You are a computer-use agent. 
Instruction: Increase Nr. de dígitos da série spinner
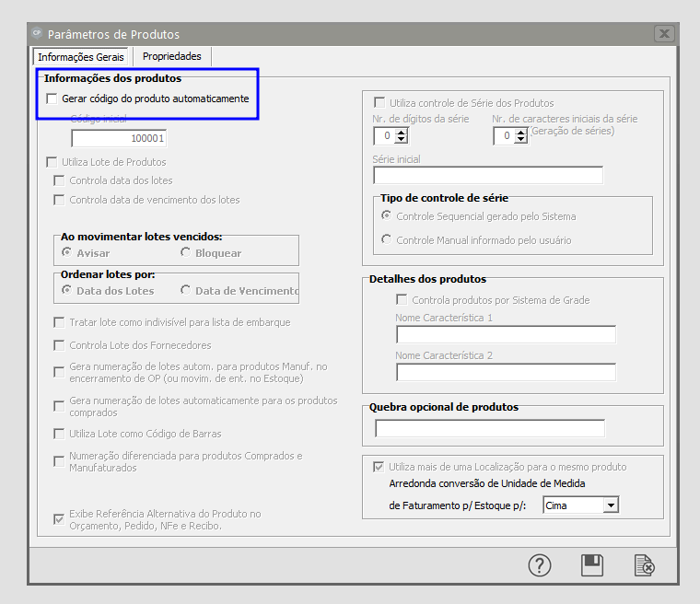point(402,132)
